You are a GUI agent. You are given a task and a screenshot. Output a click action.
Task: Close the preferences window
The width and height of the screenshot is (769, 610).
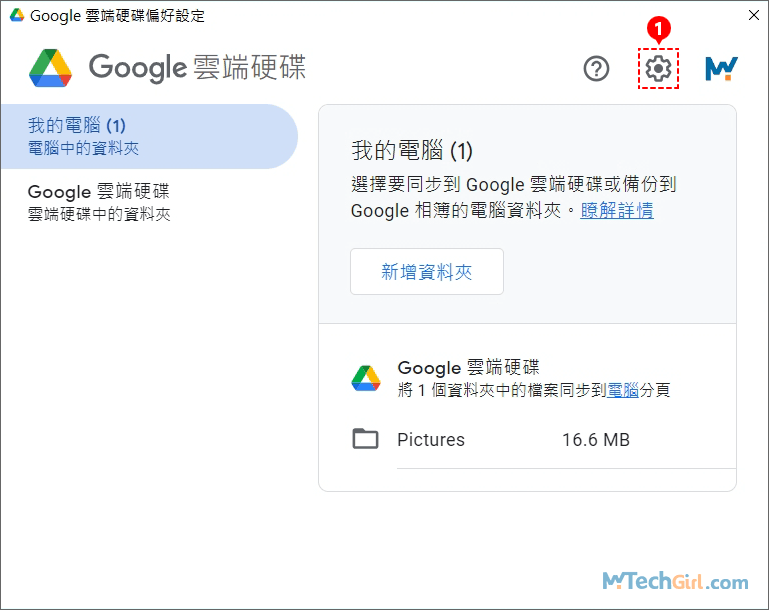click(x=751, y=16)
